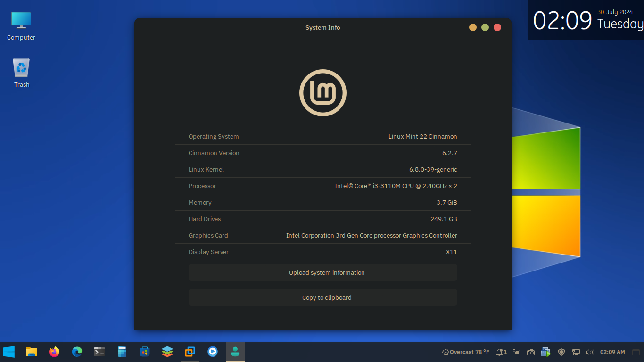Click Copy to clipboard button
Screen dimensions: 644x362
click(323, 297)
